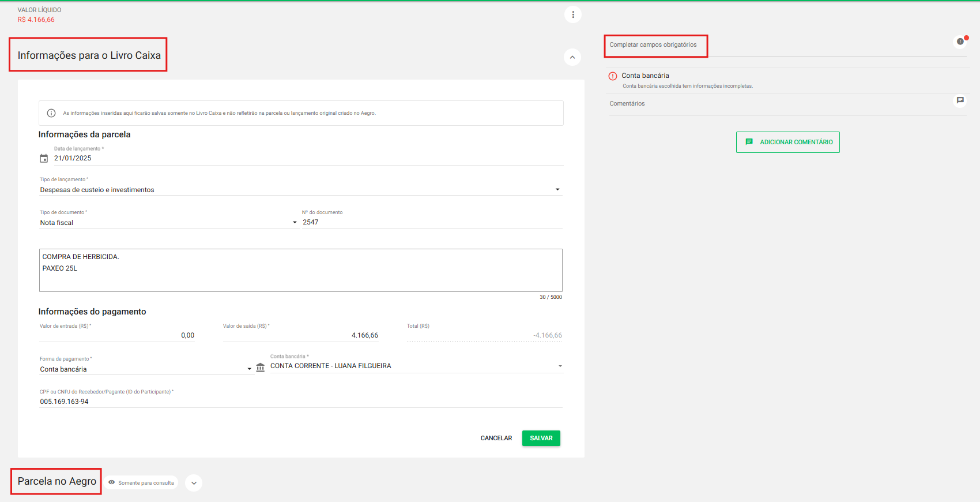Open the Forma de pagamento dropdown
This screenshot has width=980, height=502.
point(249,369)
